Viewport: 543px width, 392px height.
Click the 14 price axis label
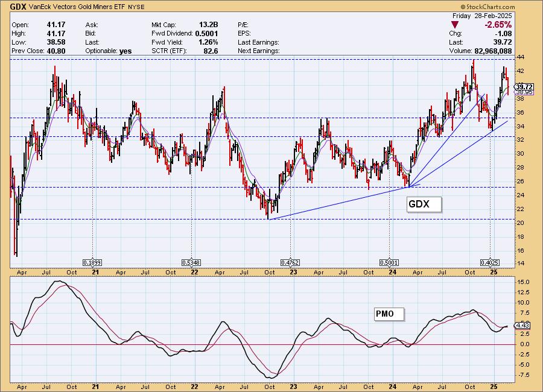point(521,263)
